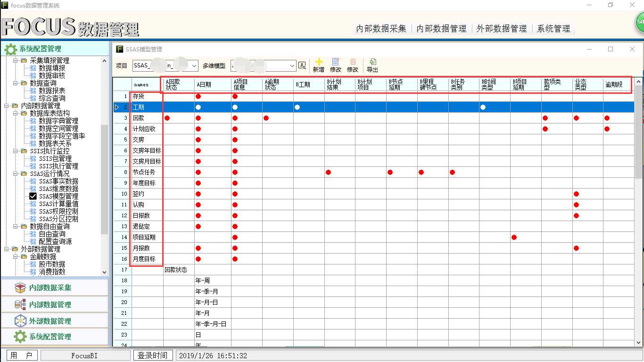Open SSAS分区控制 tree item

[x=58, y=219]
